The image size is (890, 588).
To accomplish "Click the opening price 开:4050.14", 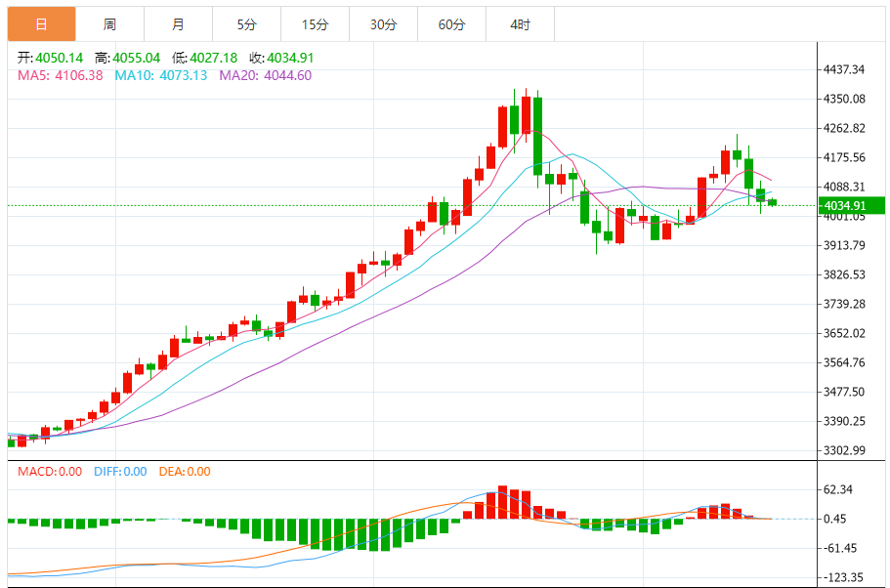I will (51, 58).
